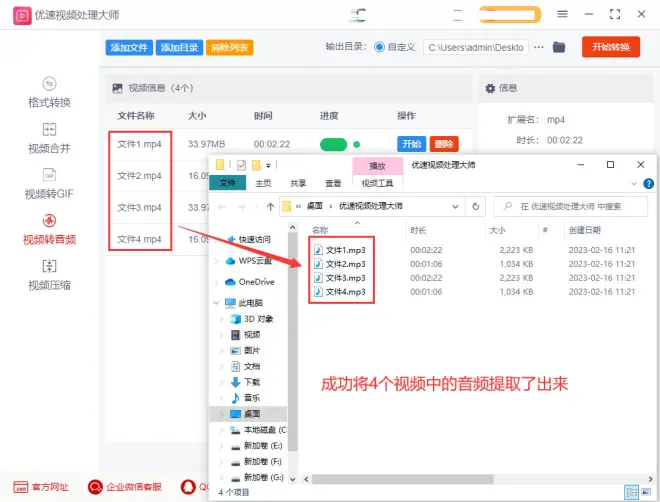
Task: Select 桌面 in the navigation tree
Action: (x=251, y=414)
